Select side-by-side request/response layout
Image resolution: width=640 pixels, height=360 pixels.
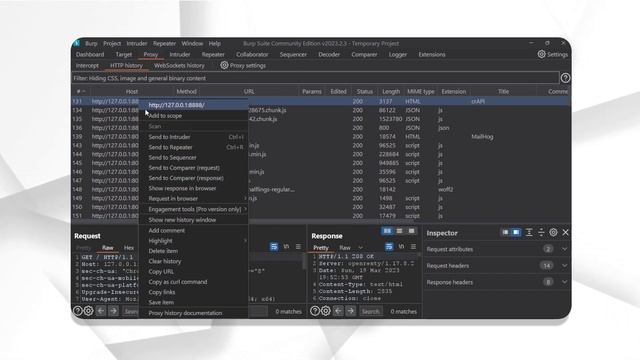coord(387,231)
